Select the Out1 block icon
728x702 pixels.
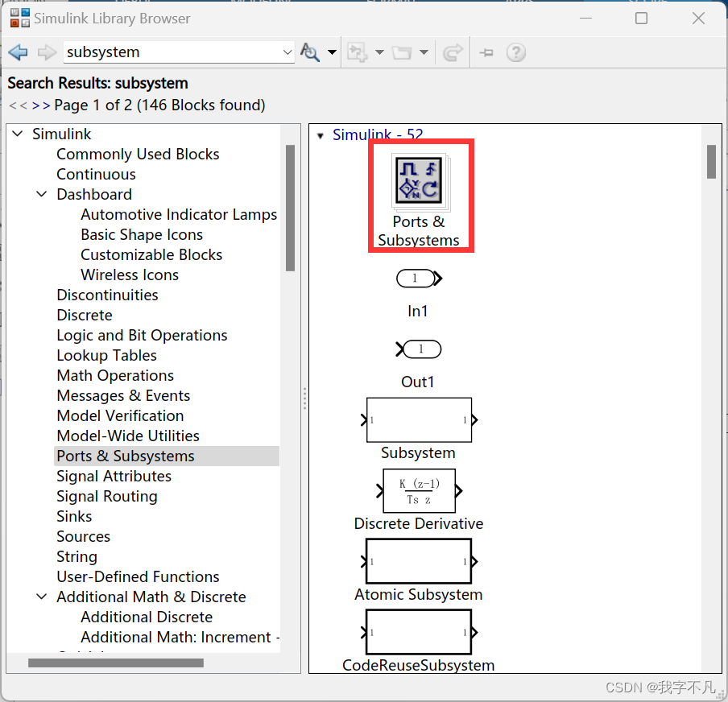(419, 349)
